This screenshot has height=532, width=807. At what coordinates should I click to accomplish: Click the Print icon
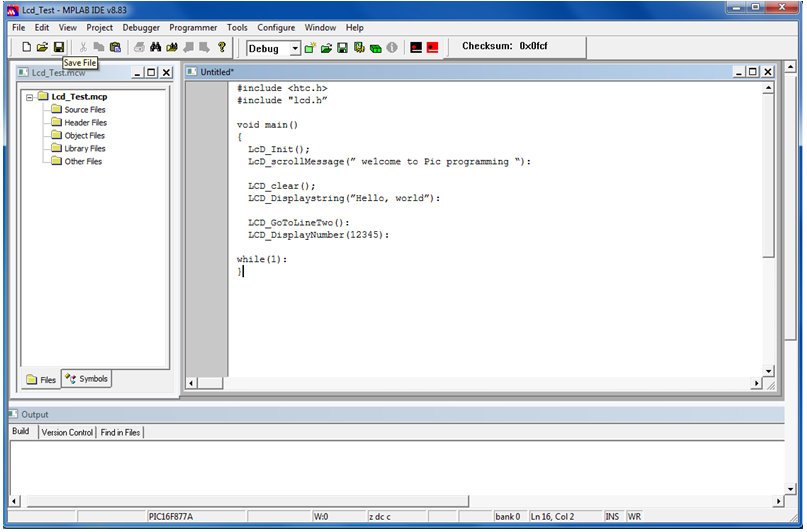pyautogui.click(x=139, y=47)
